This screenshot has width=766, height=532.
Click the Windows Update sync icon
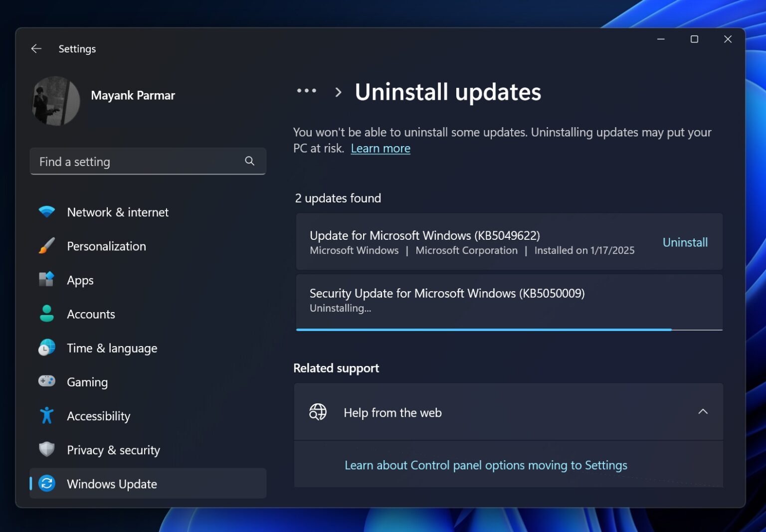(46, 483)
